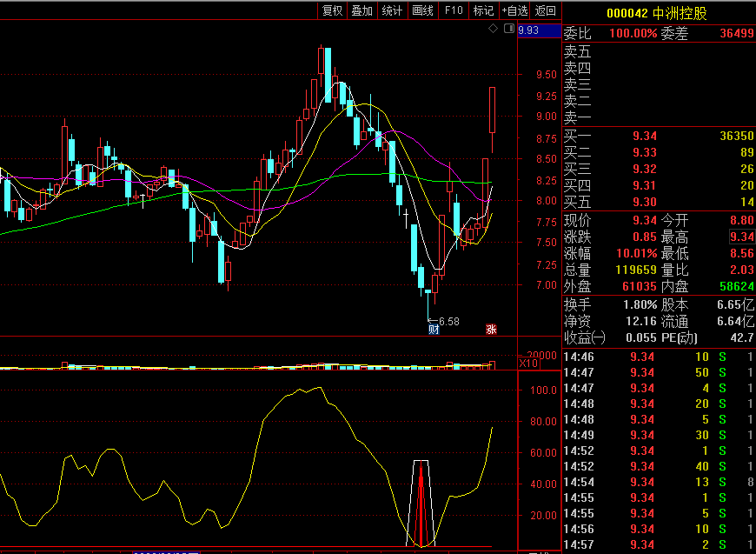Viewport: 756px width, 554px height.
Task: Select the 14:57 trade tick row
Action: (x=659, y=544)
